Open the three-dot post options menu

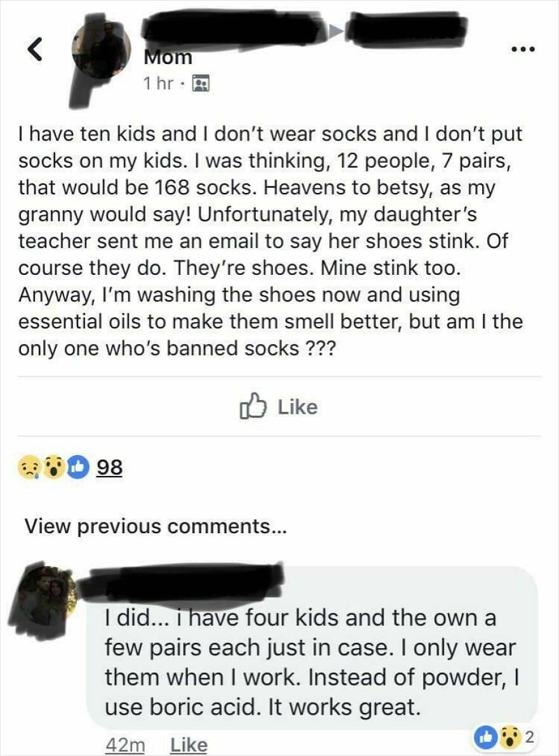(x=525, y=48)
